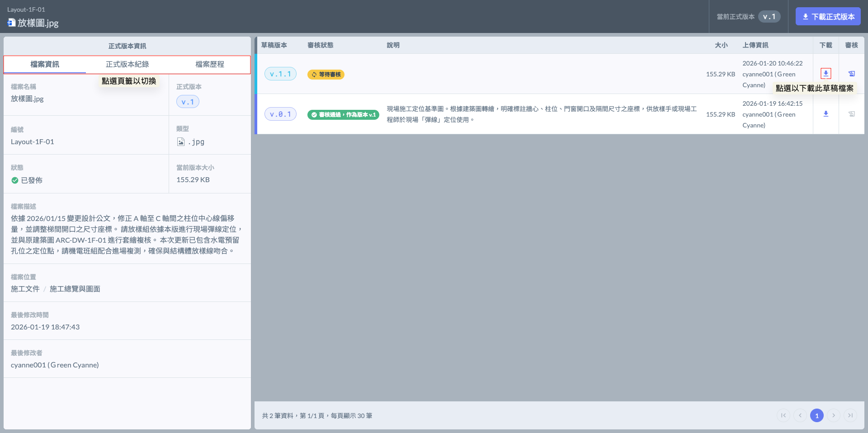Screen dimensions: 868x433
Task: Click the file icon beside 放樣圖.jpg title
Action: point(11,23)
